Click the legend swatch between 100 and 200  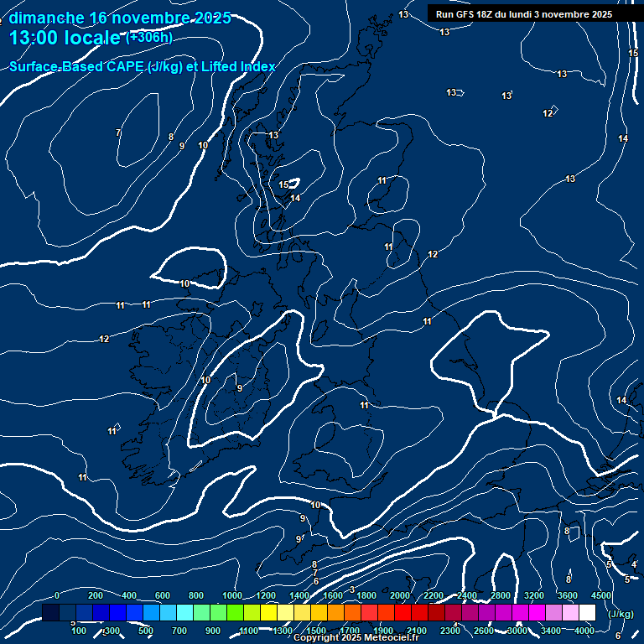tap(84, 612)
